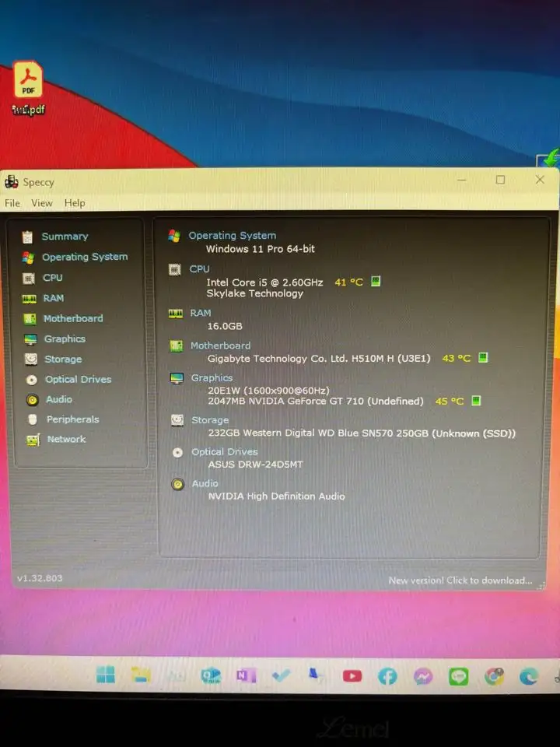
Task: Open the Windows Start menu
Action: tap(106, 675)
